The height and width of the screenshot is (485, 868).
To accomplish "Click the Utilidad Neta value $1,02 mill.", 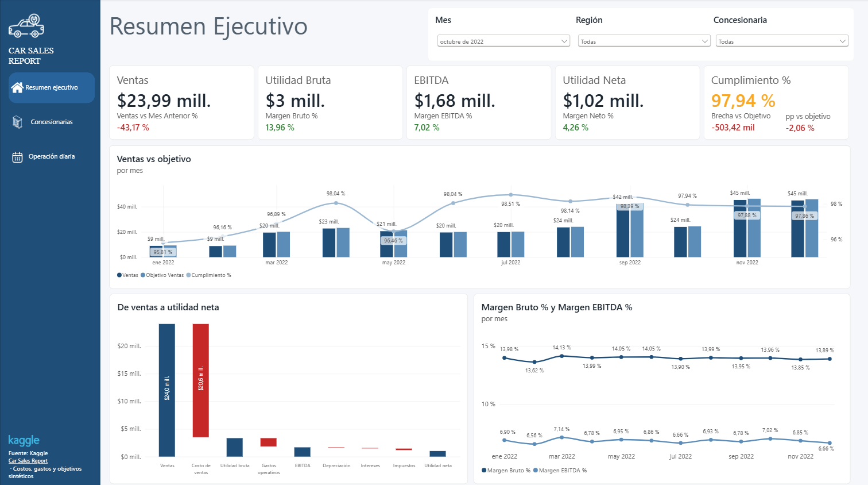I will click(x=603, y=101).
